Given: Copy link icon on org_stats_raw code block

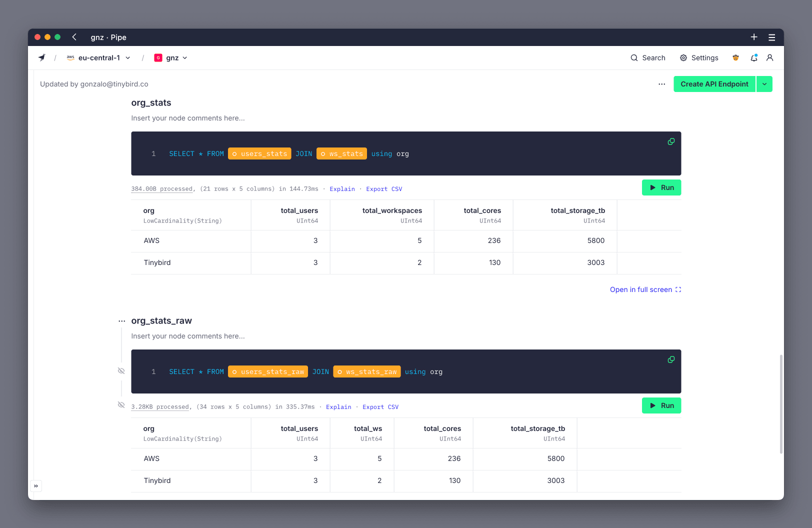Looking at the screenshot, I should tap(671, 359).
